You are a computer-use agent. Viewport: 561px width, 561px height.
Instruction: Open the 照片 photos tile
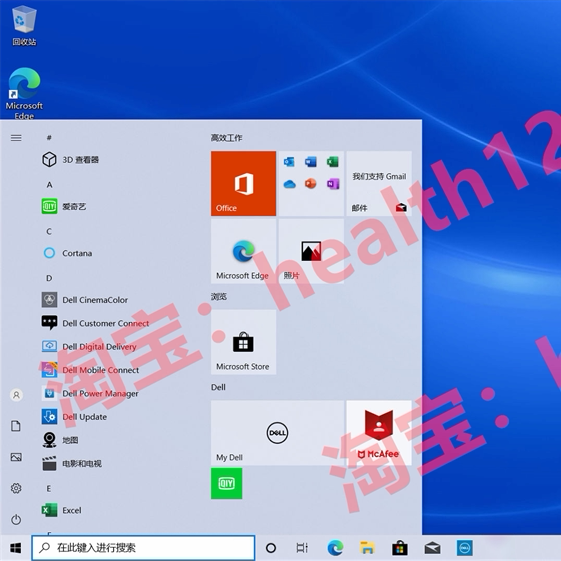[311, 251]
